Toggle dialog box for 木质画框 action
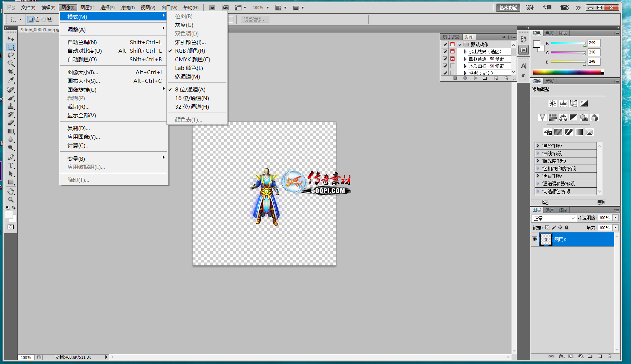Image resolution: width=631 pixels, height=364 pixels. [452, 66]
